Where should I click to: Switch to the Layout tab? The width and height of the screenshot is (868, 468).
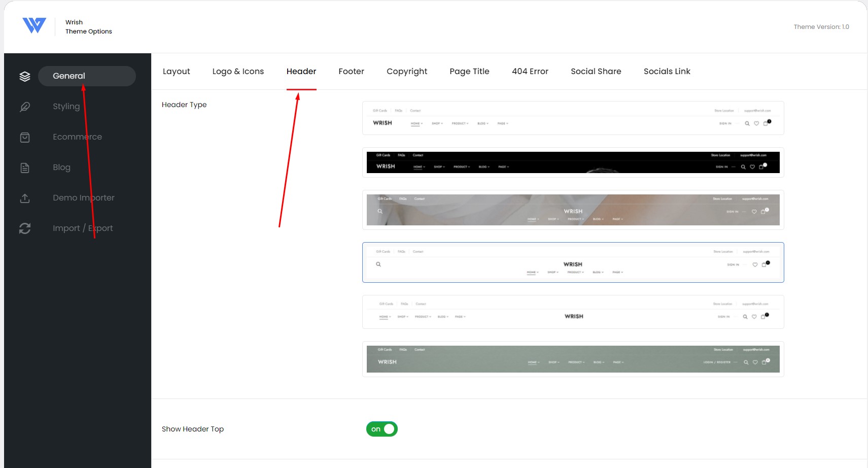[176, 72]
